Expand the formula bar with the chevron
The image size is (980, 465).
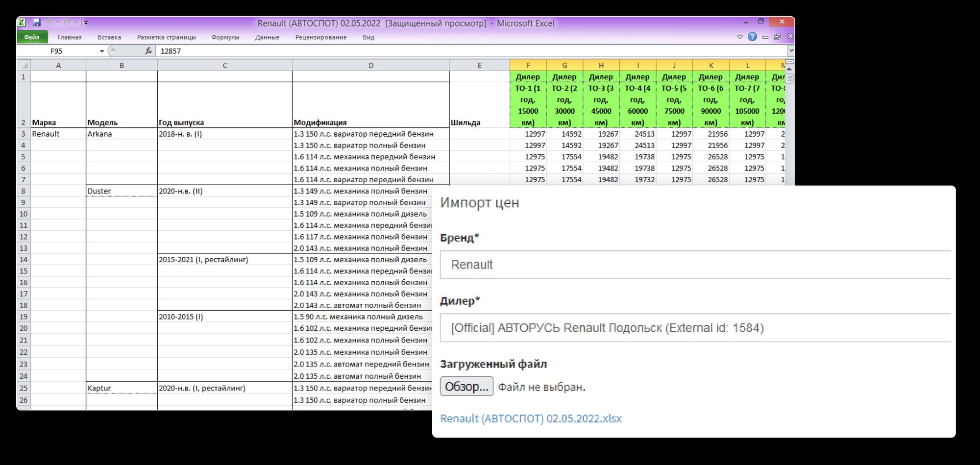click(791, 51)
